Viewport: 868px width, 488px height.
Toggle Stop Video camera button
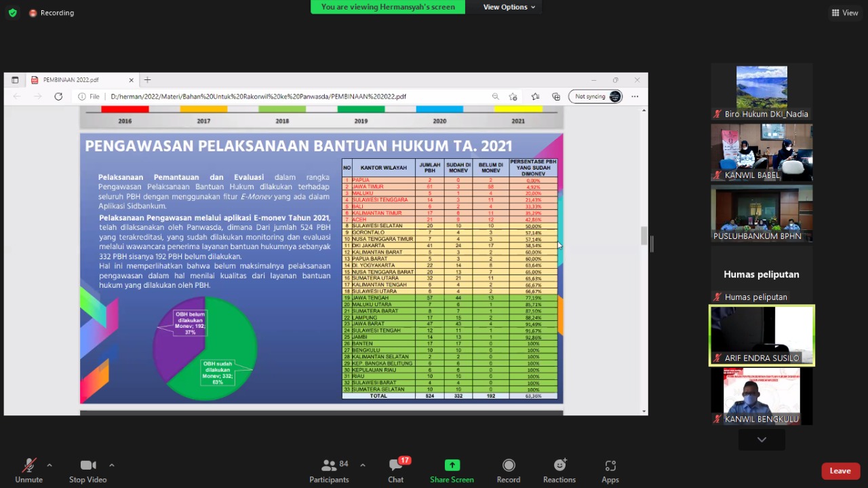[x=87, y=470]
